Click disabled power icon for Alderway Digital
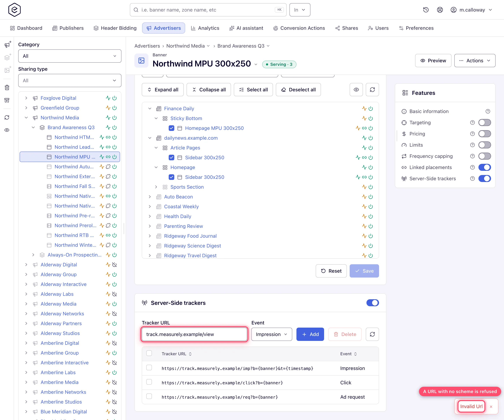 pos(114,264)
